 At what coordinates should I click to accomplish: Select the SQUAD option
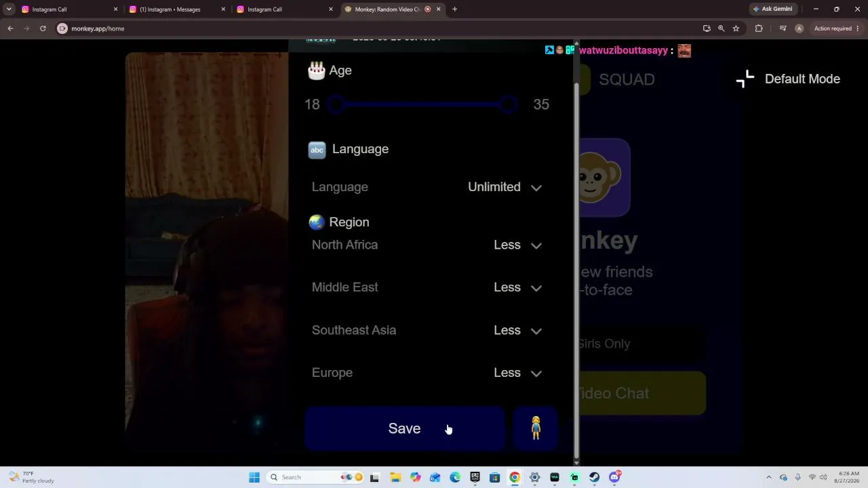point(627,79)
